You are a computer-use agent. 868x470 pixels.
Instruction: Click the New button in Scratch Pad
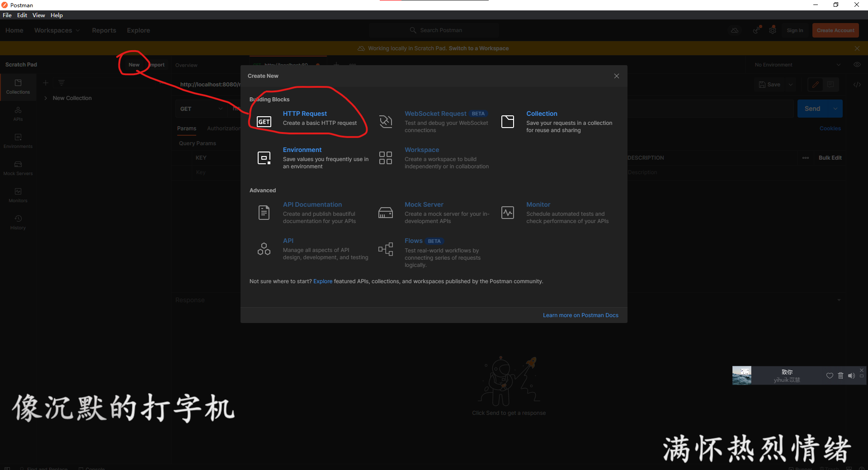(134, 65)
